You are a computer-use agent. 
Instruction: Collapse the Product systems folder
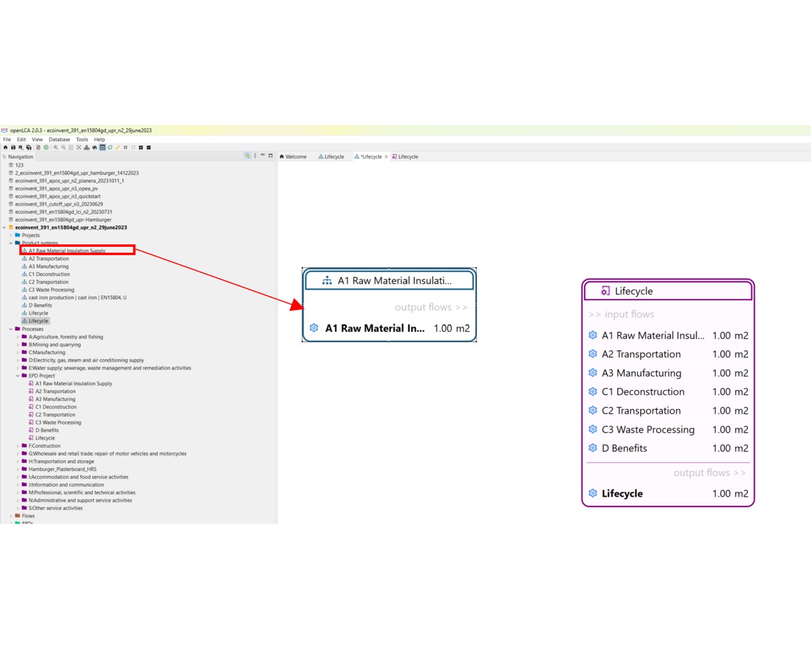click(11, 243)
